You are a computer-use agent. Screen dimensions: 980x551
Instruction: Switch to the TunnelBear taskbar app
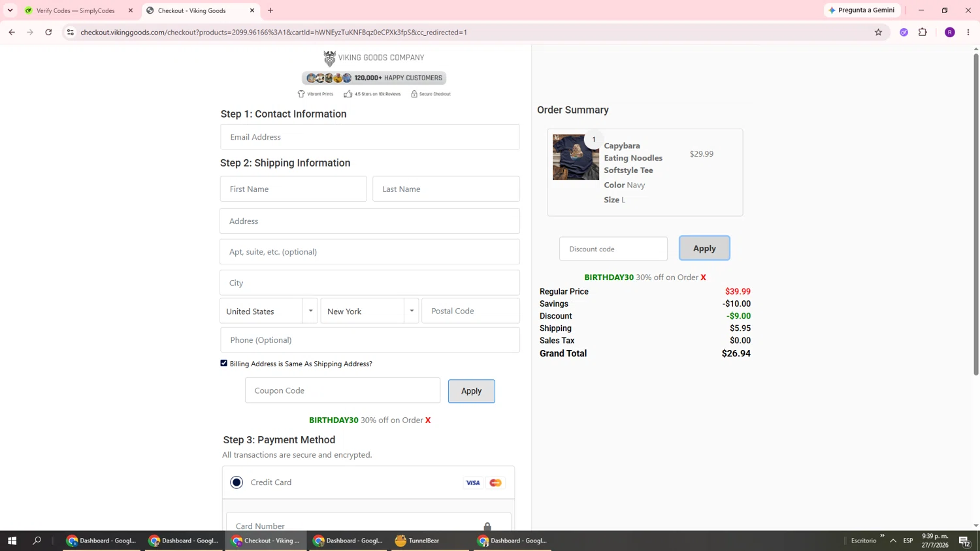[430, 541]
